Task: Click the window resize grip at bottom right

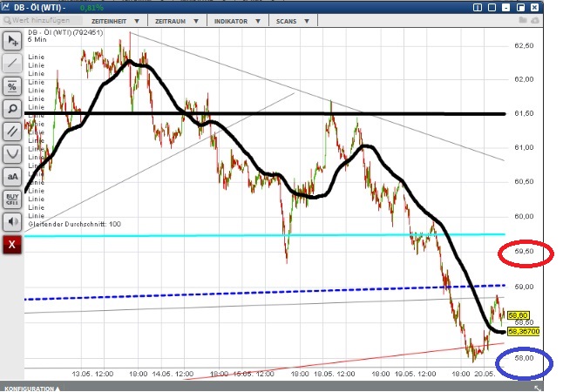Action: (x=537, y=388)
